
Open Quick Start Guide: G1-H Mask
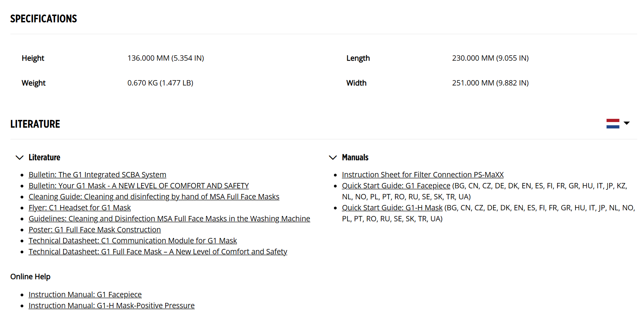[x=392, y=208]
